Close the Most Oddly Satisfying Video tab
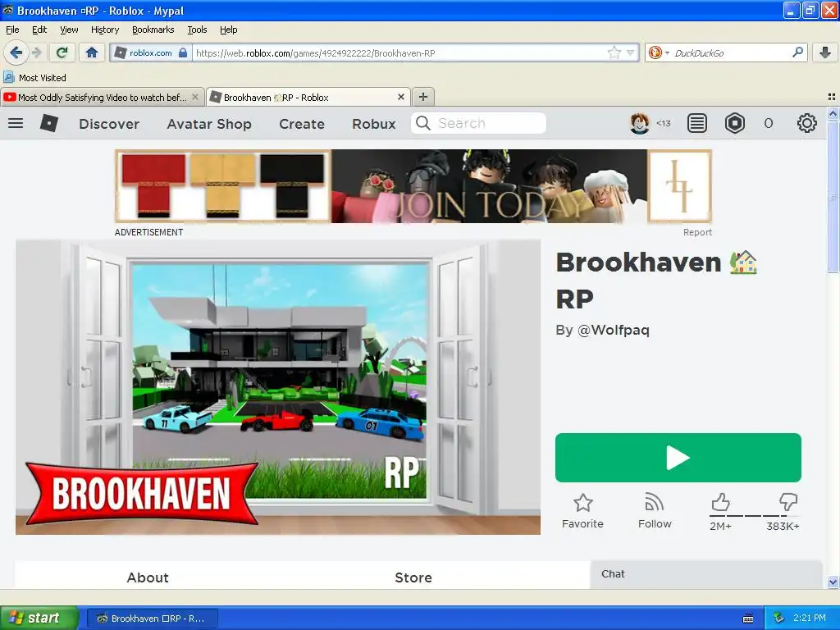This screenshot has width=840, height=630. coord(195,97)
